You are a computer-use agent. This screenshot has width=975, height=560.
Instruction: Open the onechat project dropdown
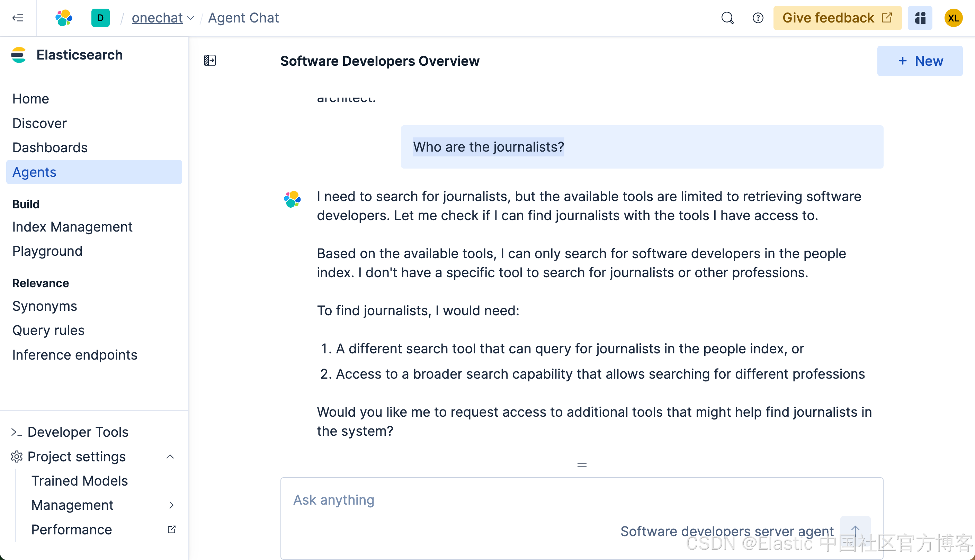[163, 18]
